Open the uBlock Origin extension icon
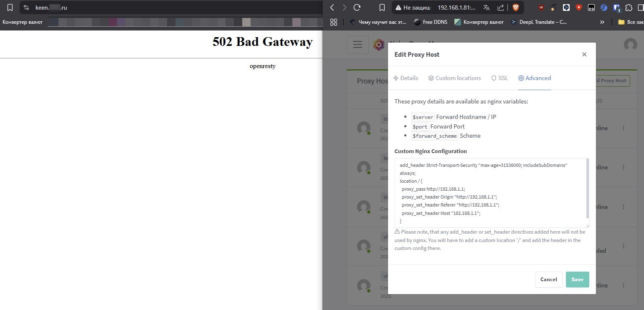Screen dimensions: 644x310 (541, 8)
